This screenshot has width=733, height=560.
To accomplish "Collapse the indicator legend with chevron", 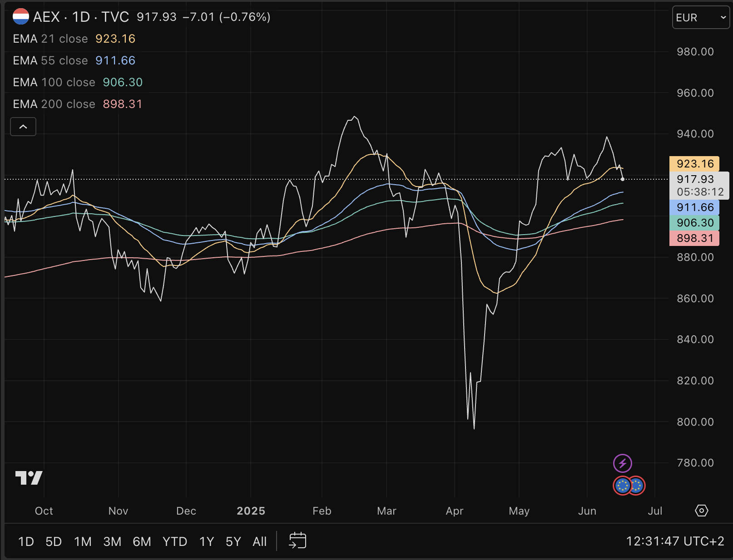I will click(x=23, y=127).
